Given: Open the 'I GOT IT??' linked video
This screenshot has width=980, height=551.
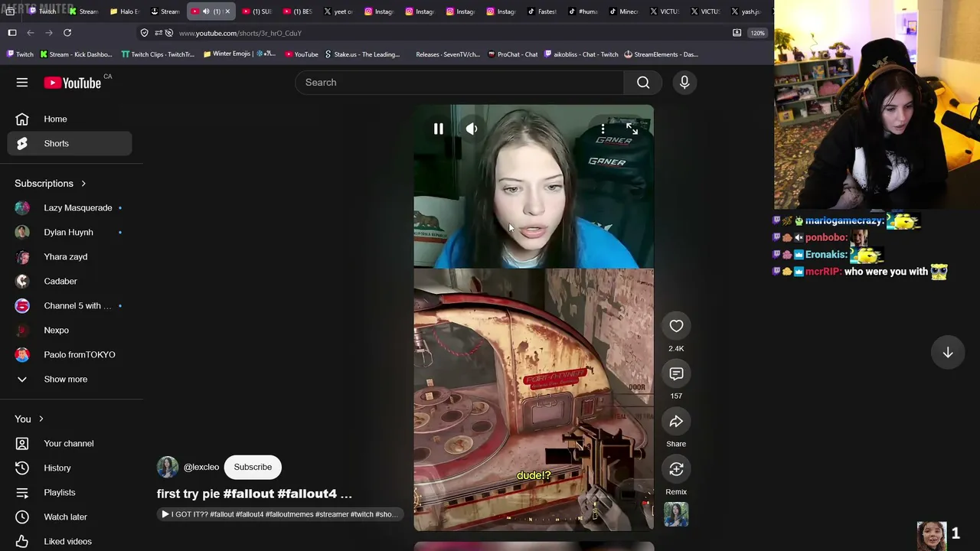Looking at the screenshot, I should coord(279,514).
